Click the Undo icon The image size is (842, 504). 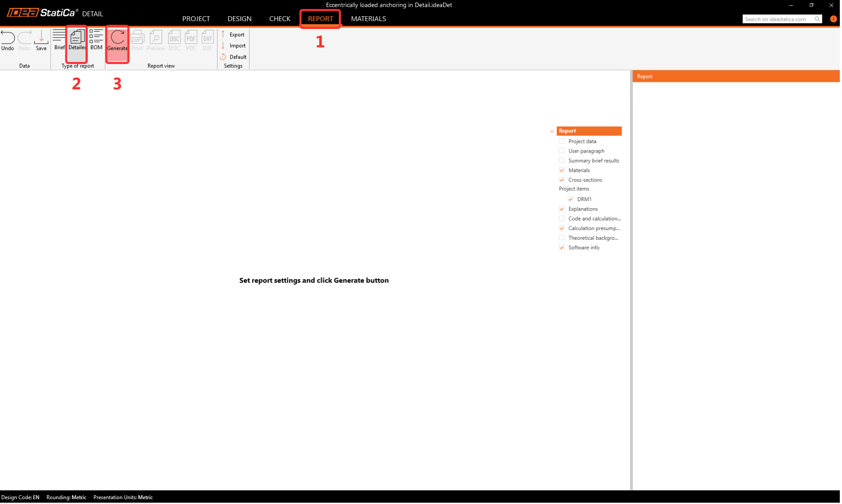coord(7,38)
